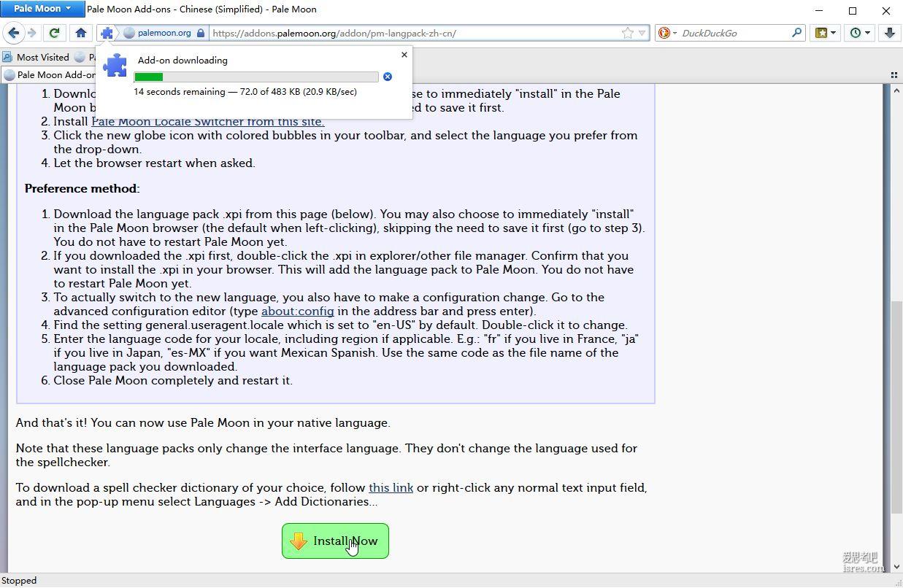
Task: Open the home page
Action: (81, 33)
